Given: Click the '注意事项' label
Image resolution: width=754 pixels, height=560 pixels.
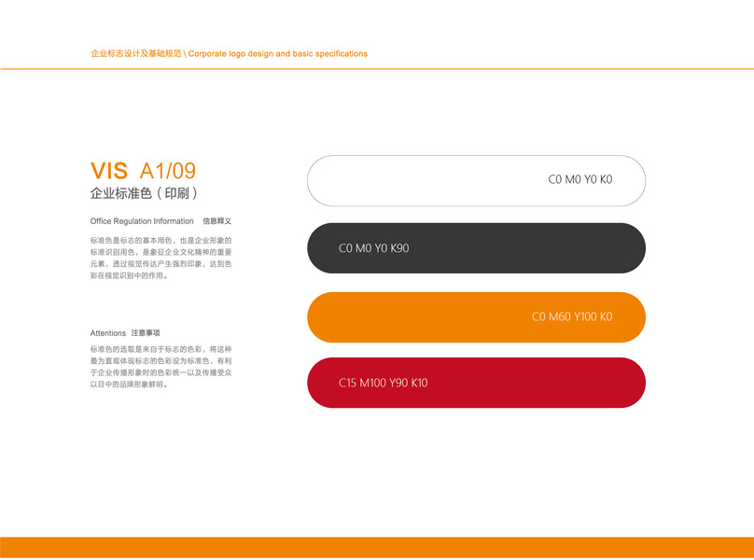Looking at the screenshot, I should click(146, 333).
